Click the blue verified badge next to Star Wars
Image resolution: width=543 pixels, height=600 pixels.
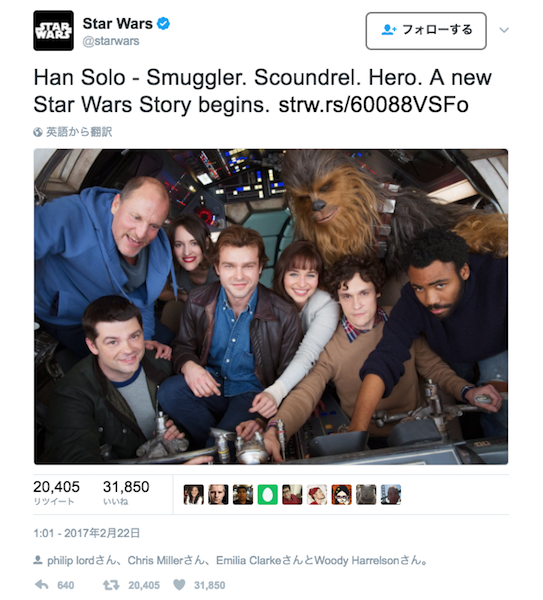coord(164,24)
